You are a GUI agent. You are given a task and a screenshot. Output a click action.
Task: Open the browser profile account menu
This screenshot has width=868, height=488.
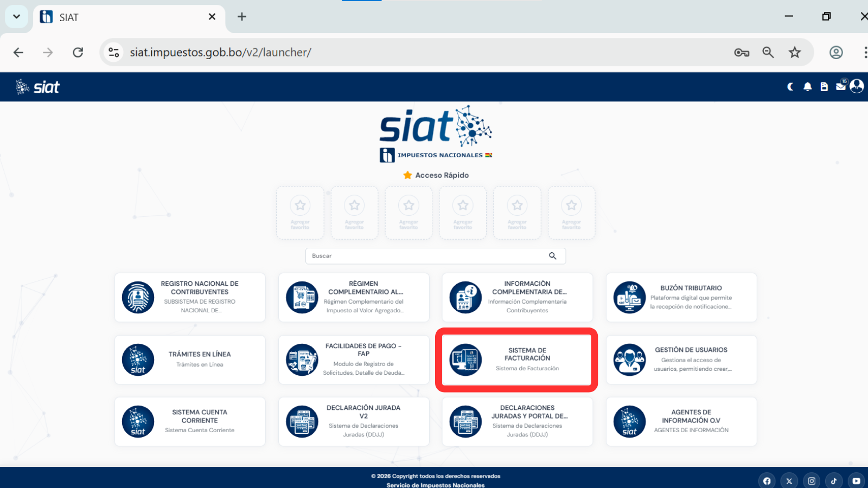pyautogui.click(x=835, y=52)
